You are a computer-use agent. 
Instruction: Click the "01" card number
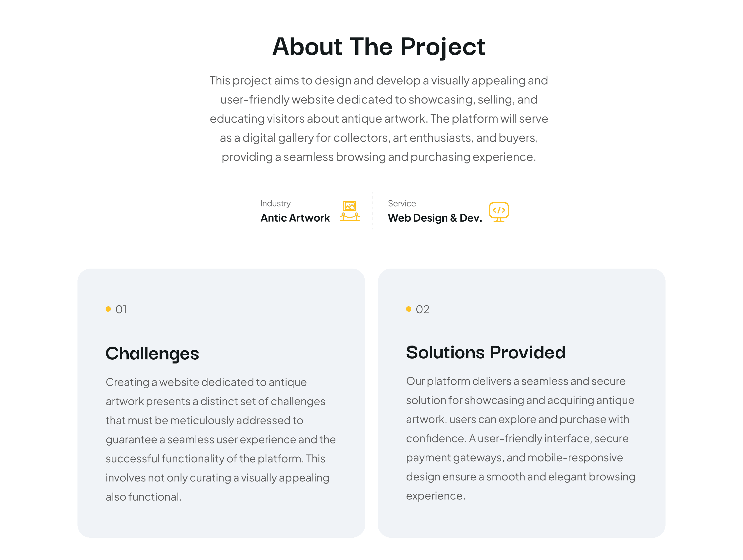(121, 309)
